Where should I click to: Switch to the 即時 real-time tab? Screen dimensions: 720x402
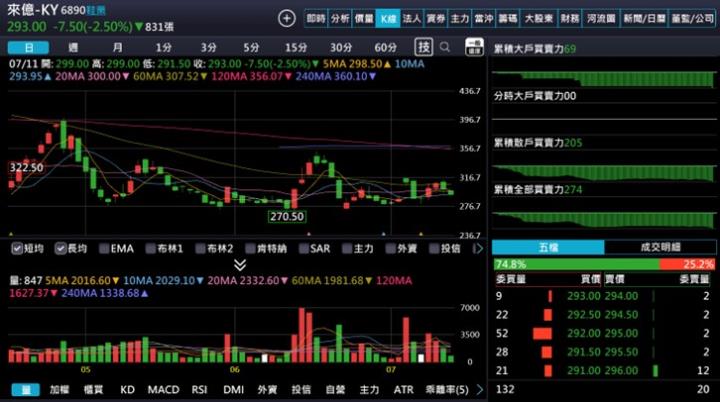coord(316,18)
